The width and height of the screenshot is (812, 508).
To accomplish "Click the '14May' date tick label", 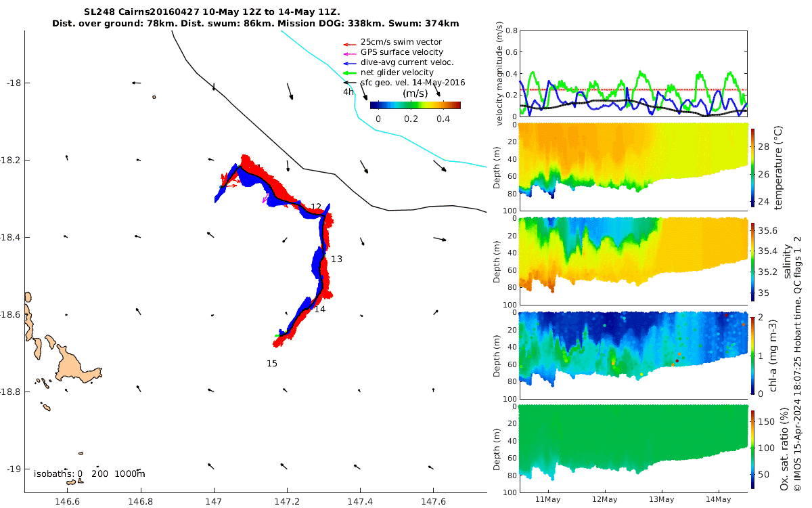I will click(x=718, y=499).
